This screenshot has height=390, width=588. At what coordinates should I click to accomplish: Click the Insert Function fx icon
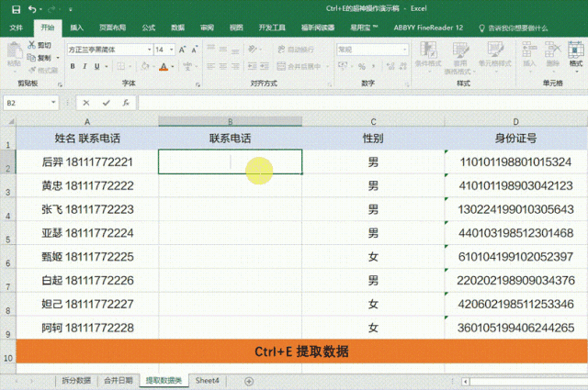pyautogui.click(x=125, y=103)
